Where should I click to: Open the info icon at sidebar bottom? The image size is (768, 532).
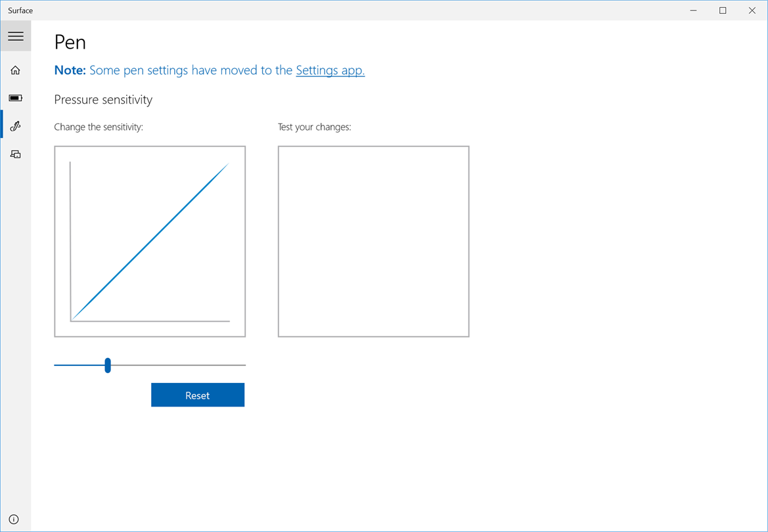point(14,520)
